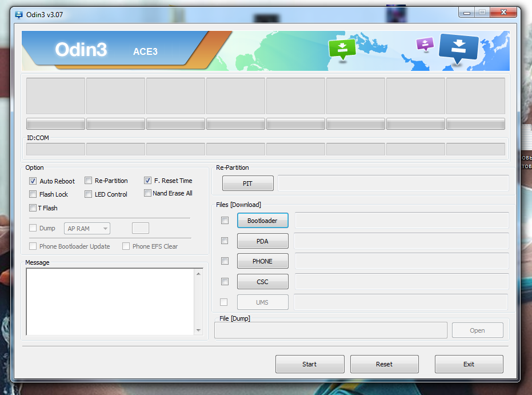532x395 pixels.
Task: Click the PHONE file path field
Action: (x=402, y=261)
